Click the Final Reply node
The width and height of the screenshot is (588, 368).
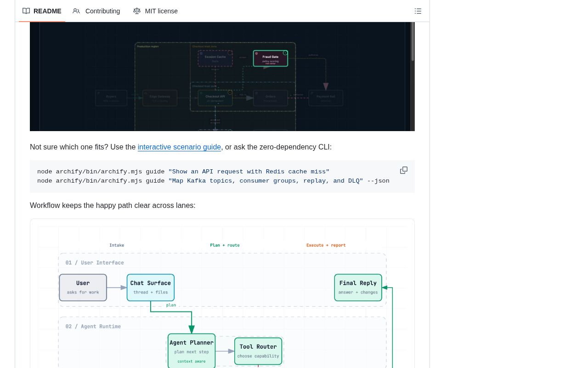[x=358, y=287]
